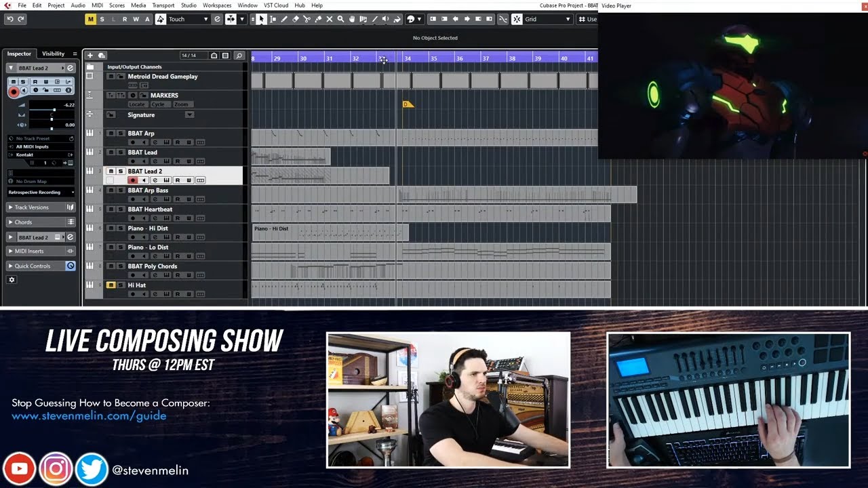Screen dimensions: 868x488
Task: Toggle Snap on/off button
Action: (517, 19)
